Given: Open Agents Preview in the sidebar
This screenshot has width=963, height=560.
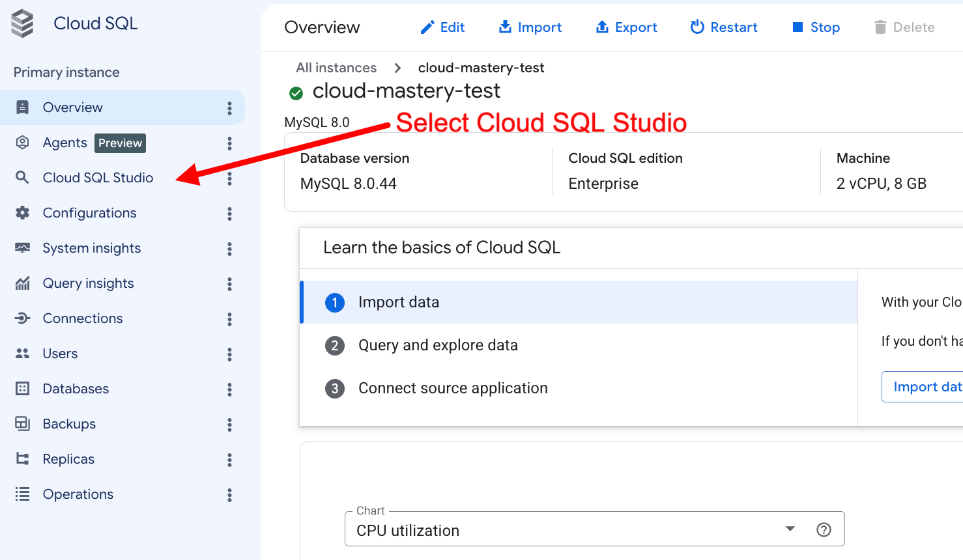Looking at the screenshot, I should click(x=122, y=143).
